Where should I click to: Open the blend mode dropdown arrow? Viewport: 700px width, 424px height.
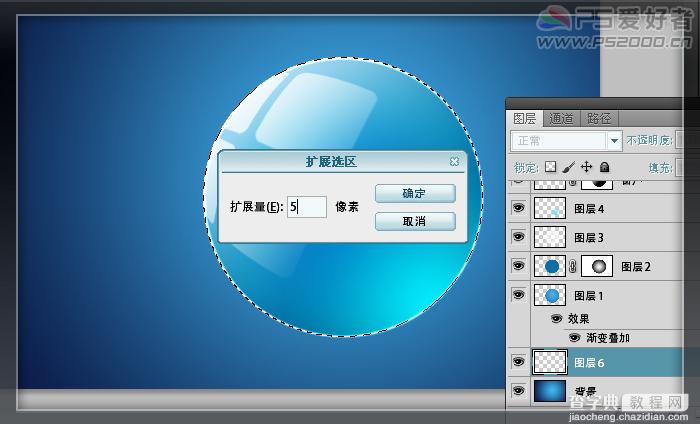click(x=614, y=141)
